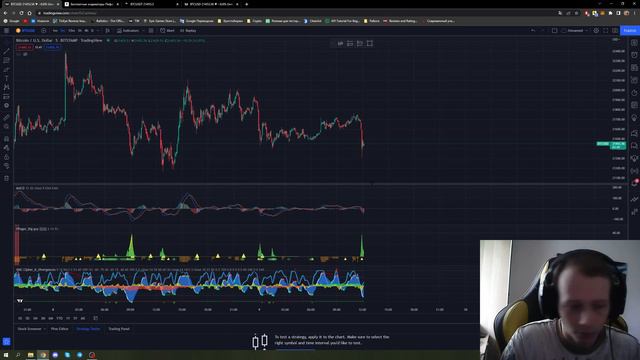
Task: Open the candle chart type selector
Action: [107, 31]
